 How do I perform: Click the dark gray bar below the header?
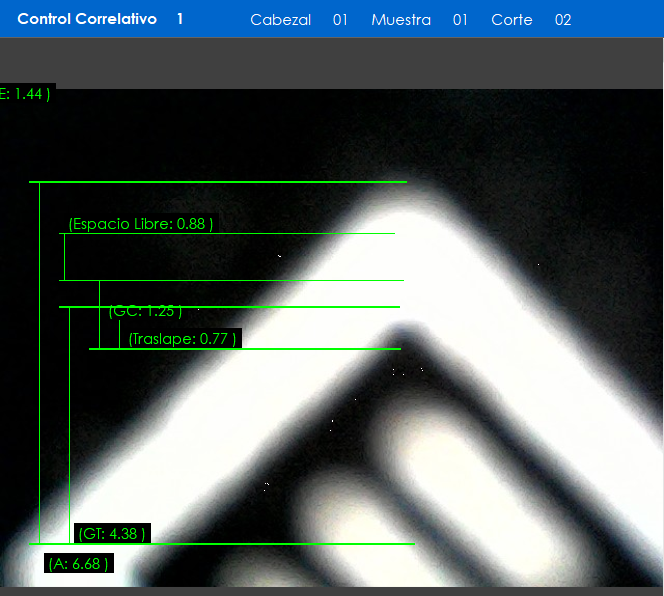click(x=332, y=63)
